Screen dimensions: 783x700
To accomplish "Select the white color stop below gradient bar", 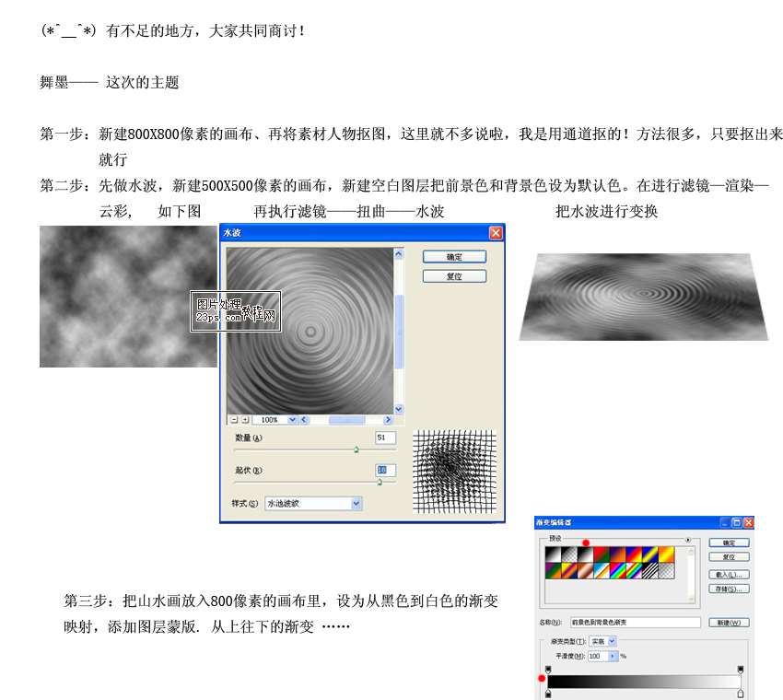I will (x=741, y=694).
